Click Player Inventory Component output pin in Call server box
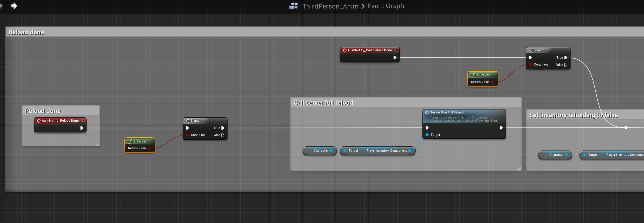644x223 pixels. pyautogui.click(x=409, y=151)
